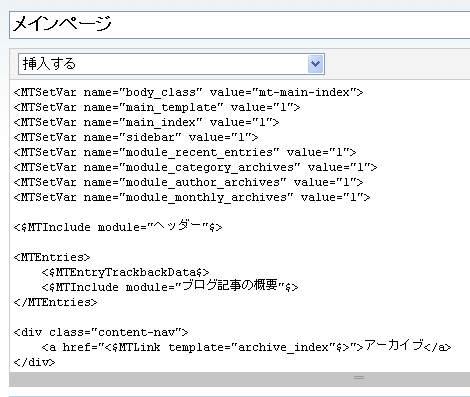Viewport: 470px width, 397px height.
Task: Click the module_author_archives line
Action: (x=188, y=182)
